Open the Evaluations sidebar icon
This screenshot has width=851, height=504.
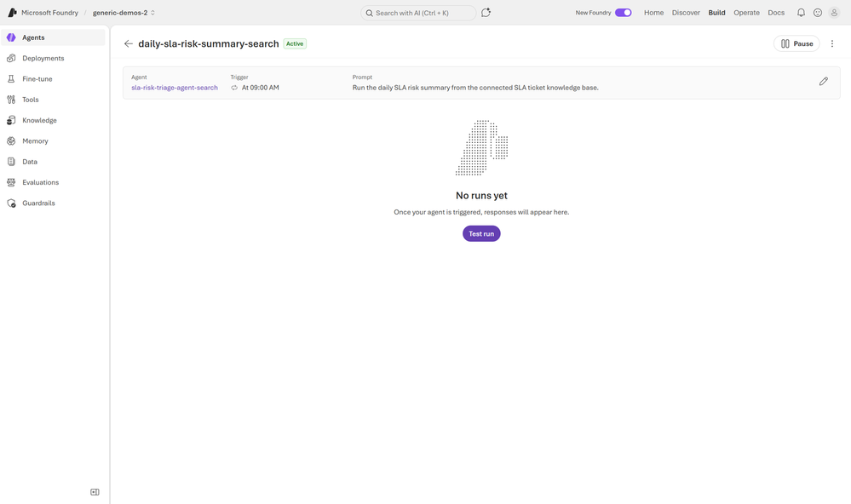pyautogui.click(x=11, y=182)
